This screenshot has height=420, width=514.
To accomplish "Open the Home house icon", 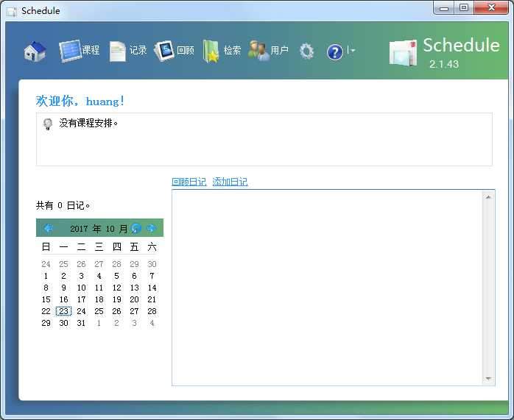I will 35,51.
